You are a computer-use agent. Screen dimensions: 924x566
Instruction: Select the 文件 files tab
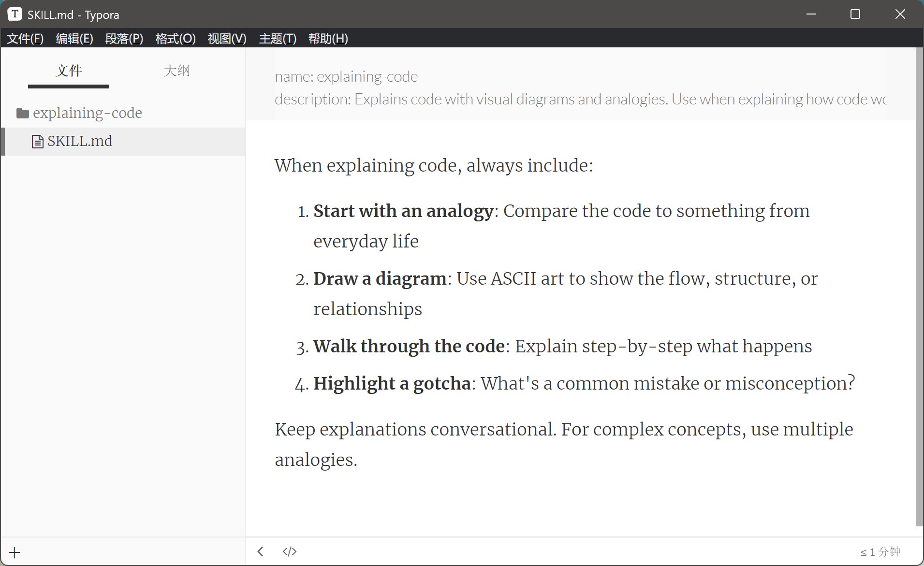click(x=69, y=71)
